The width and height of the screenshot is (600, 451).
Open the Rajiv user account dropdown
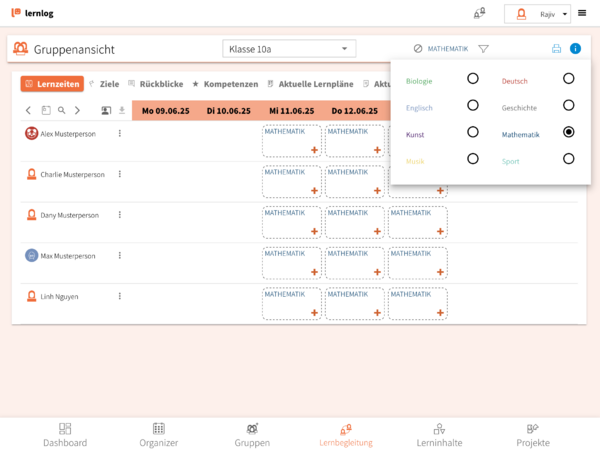pyautogui.click(x=538, y=14)
